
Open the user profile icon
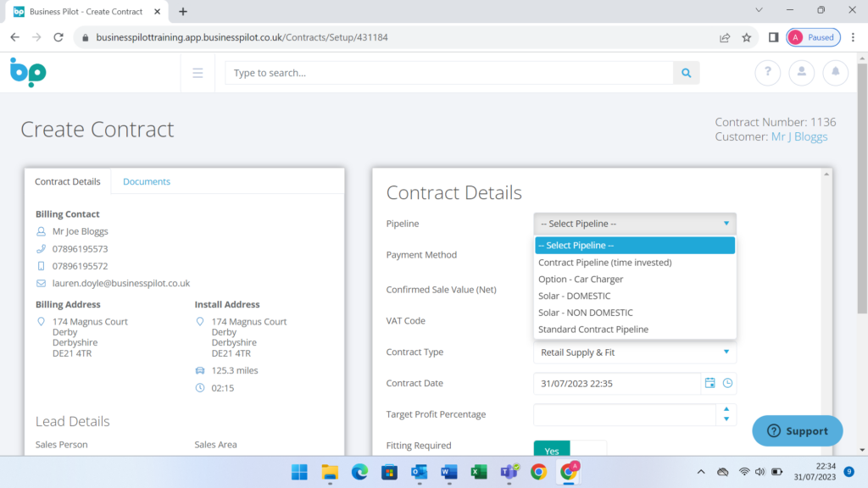[801, 73]
